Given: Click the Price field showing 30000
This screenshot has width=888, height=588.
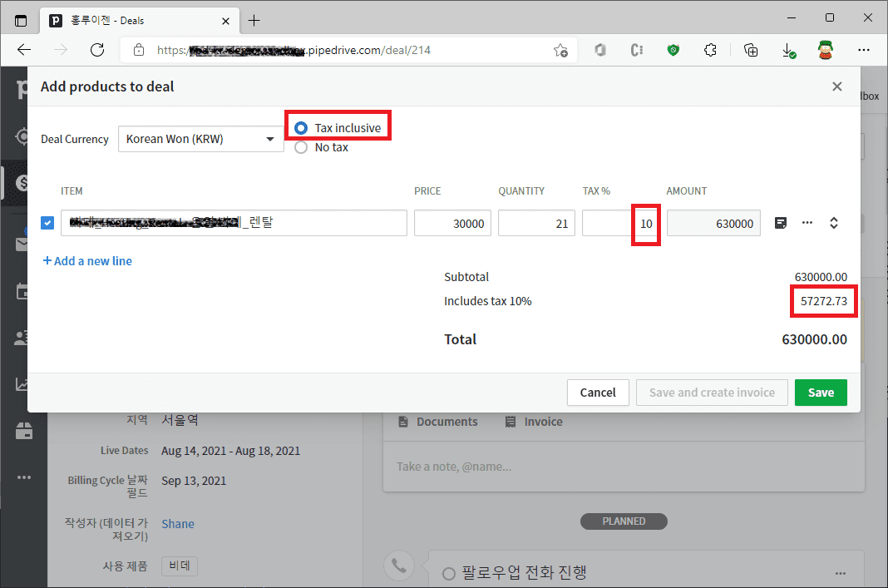Looking at the screenshot, I should tap(452, 223).
